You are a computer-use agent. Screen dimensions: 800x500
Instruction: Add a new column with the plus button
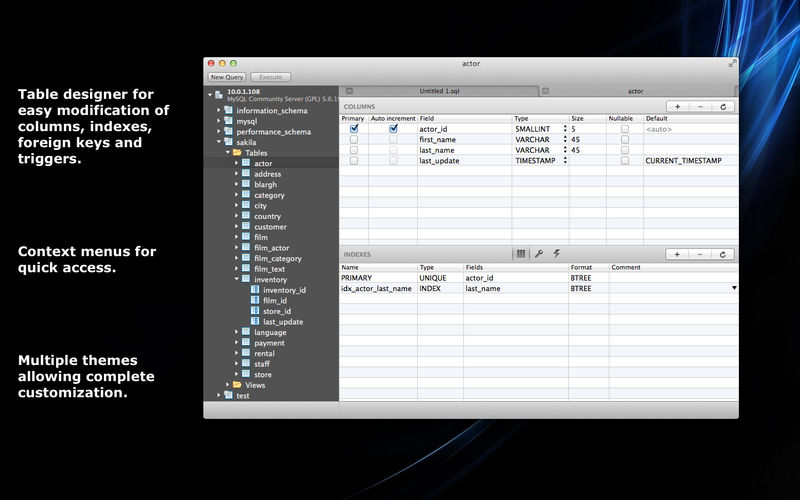coord(677,106)
